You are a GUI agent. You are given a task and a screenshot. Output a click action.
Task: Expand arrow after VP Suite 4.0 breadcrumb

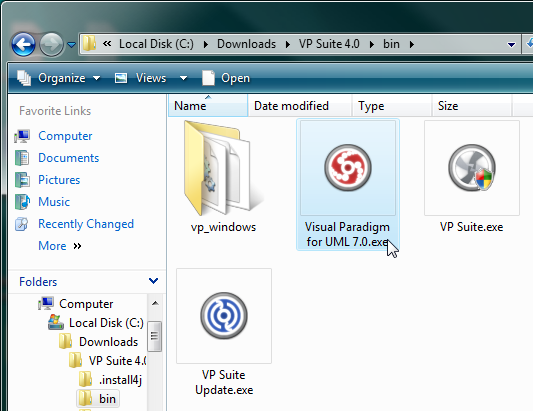[372, 45]
